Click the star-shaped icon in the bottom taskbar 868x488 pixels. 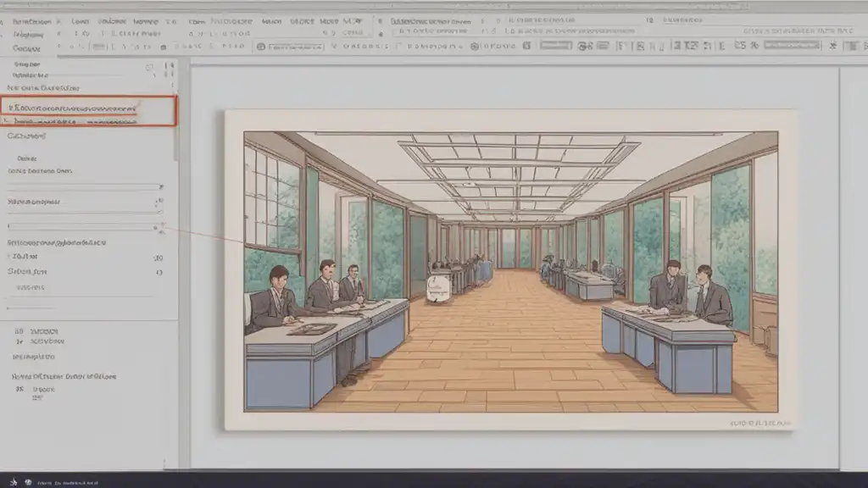point(14,482)
